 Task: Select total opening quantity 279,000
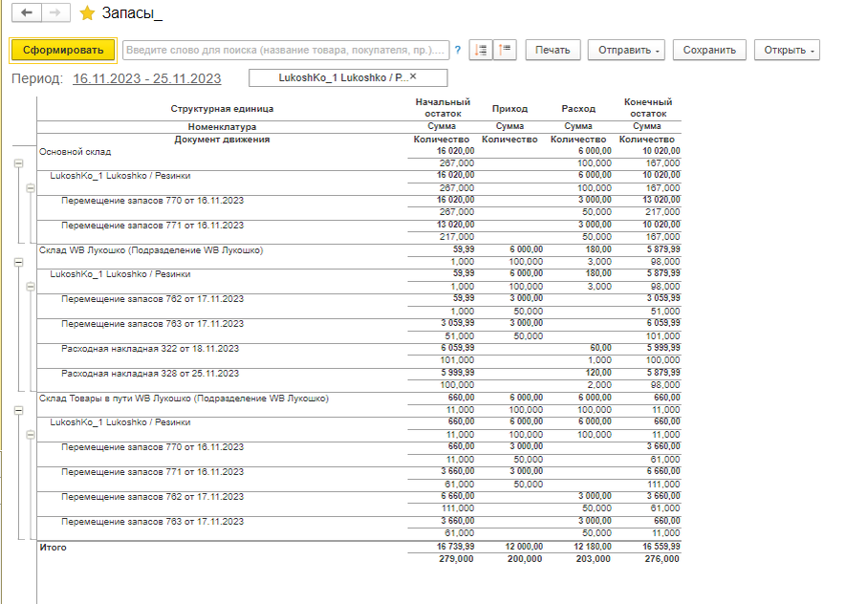coord(456,559)
